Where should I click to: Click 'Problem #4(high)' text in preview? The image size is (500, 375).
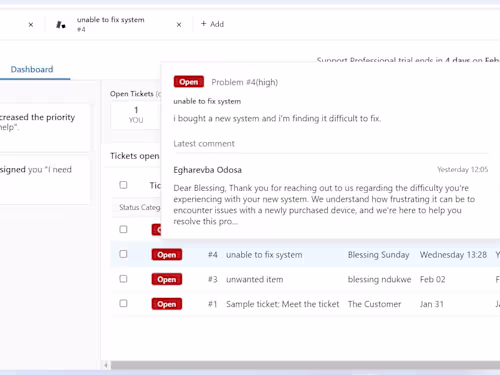[x=245, y=82]
